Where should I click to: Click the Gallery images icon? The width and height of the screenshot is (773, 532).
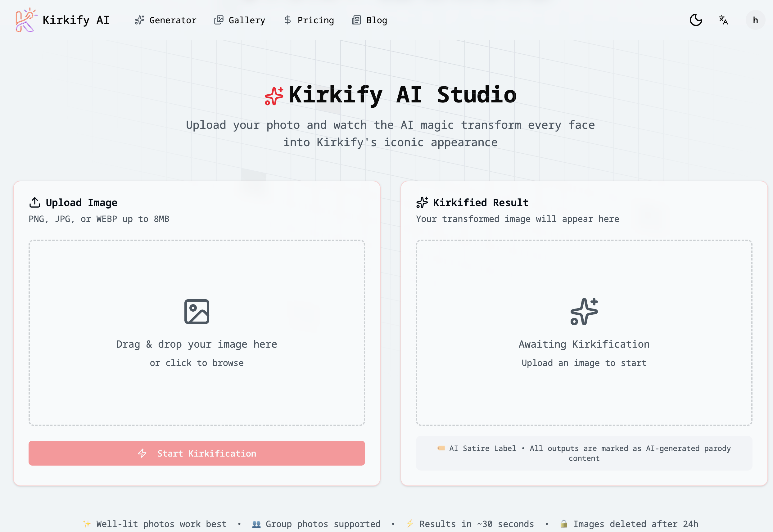click(219, 20)
